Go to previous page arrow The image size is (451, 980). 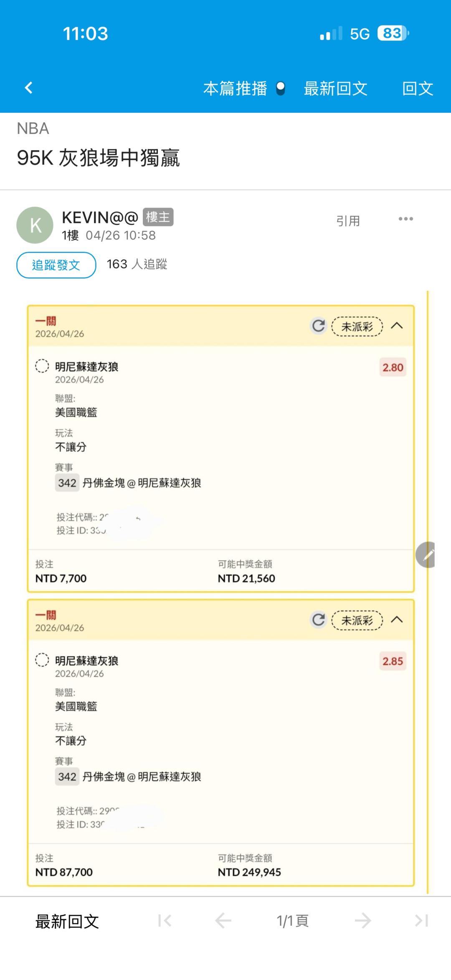pos(223,921)
